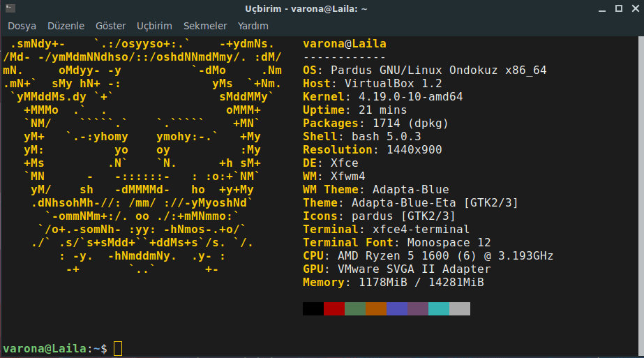Click the red color block
This screenshot has width=644, height=358.
334,308
